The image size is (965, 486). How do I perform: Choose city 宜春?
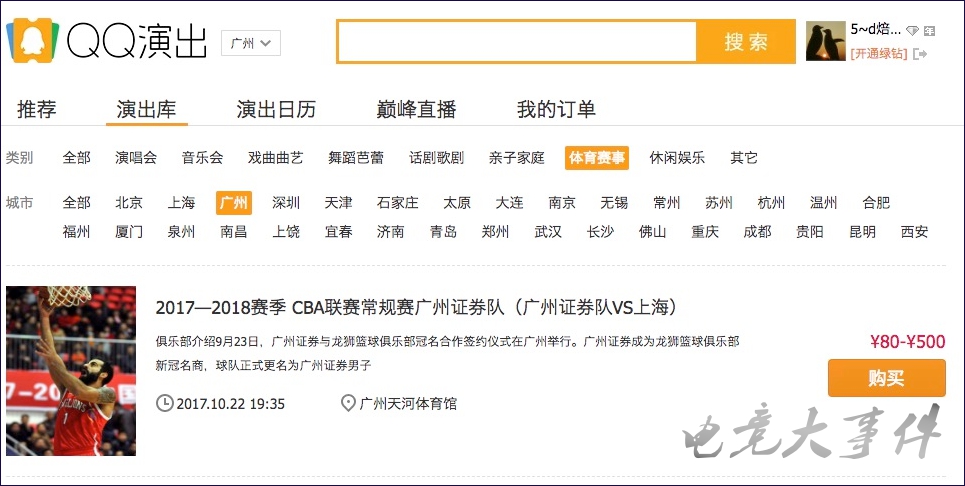pyautogui.click(x=338, y=232)
